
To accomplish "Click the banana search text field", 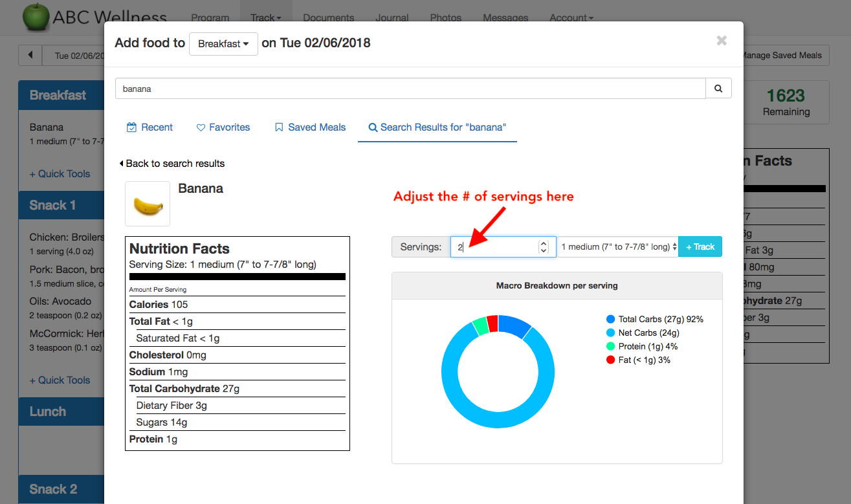I will [410, 89].
